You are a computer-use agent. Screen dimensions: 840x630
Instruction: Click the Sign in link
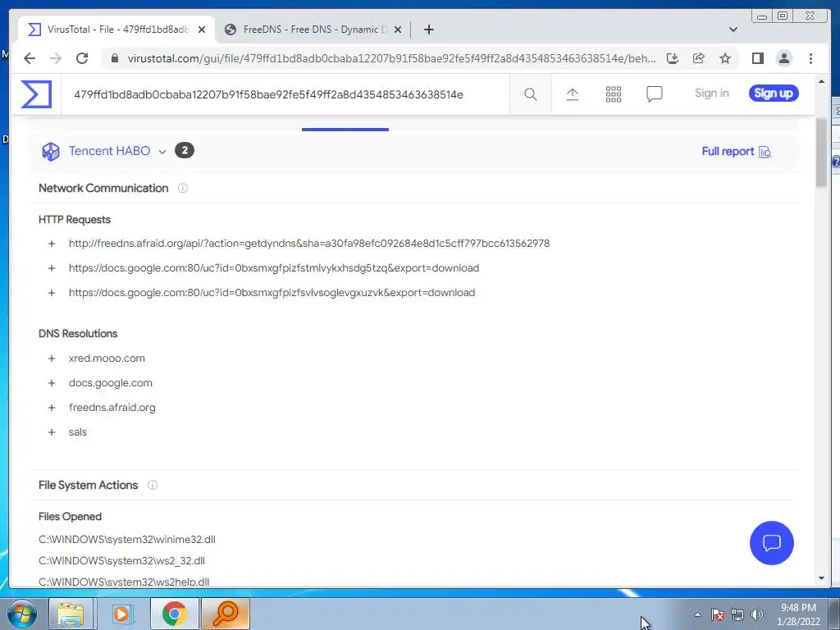(711, 94)
